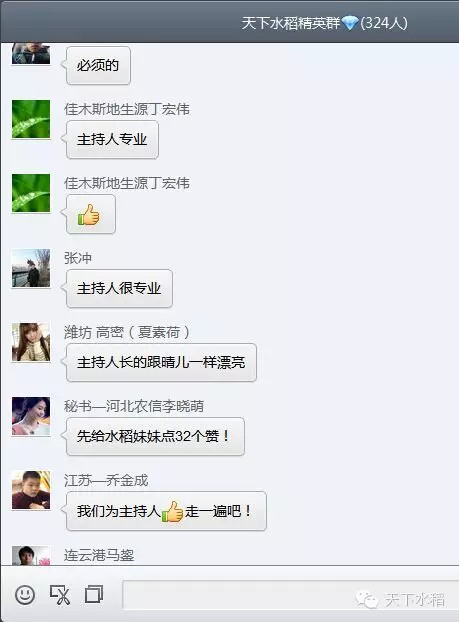The width and height of the screenshot is (459, 622).
Task: Click thumbs-up emoji in 丁宏伟's message
Action: pyautogui.click(x=89, y=215)
